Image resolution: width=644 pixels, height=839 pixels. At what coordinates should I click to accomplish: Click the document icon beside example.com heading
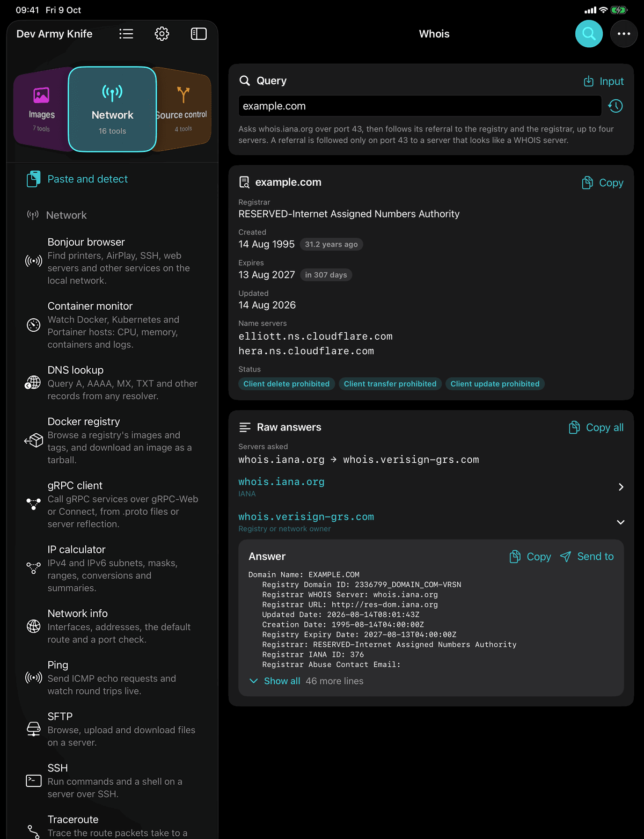tap(244, 182)
